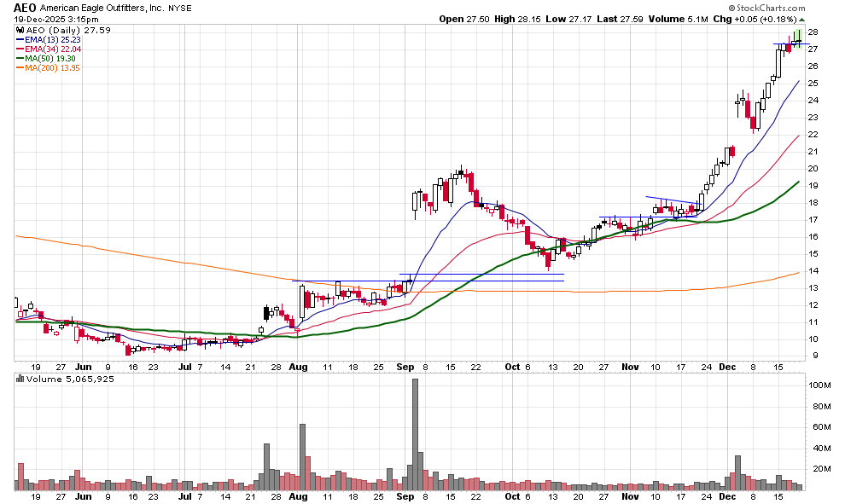
Task: Click the green highlighted latest candlestick
Action: click(x=798, y=37)
